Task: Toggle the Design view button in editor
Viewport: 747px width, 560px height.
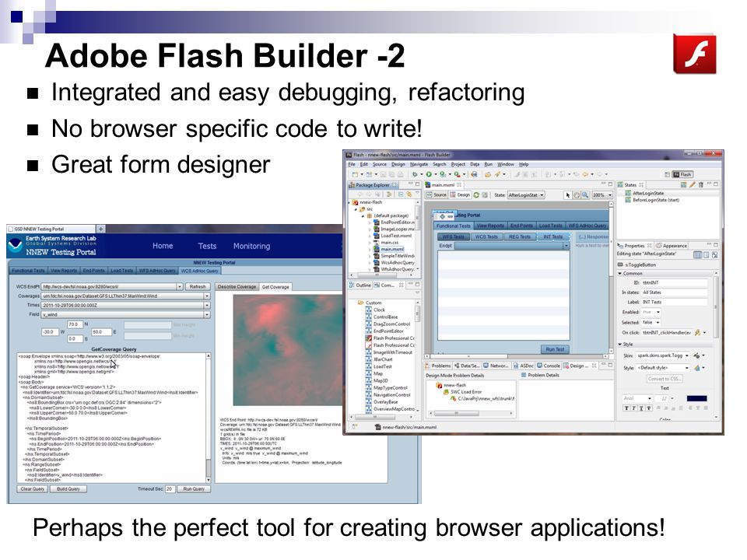Action: point(460,194)
